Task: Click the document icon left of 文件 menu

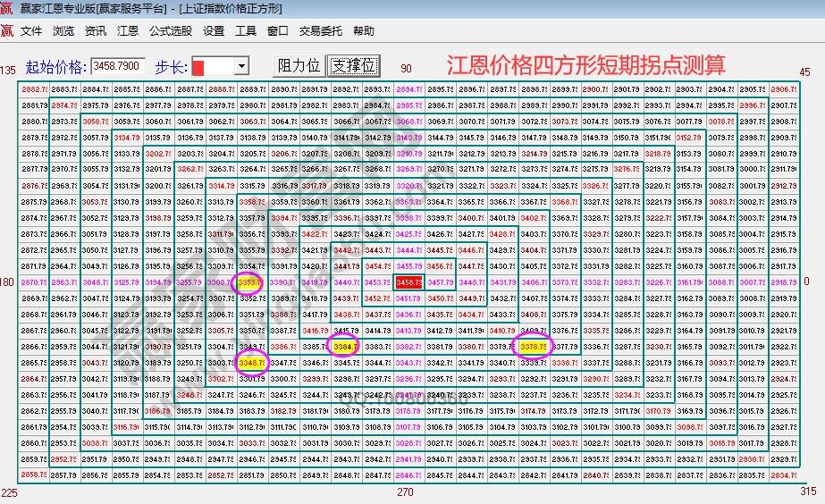Action: click(7, 30)
